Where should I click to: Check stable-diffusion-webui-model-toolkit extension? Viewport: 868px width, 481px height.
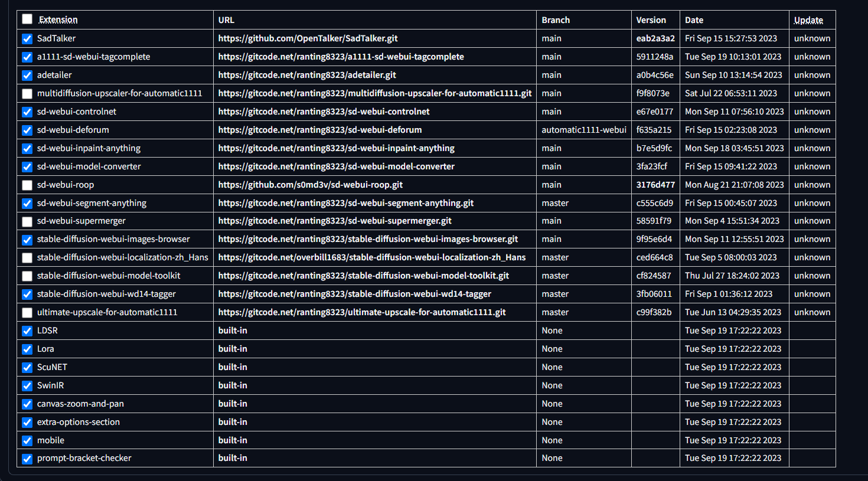27,275
